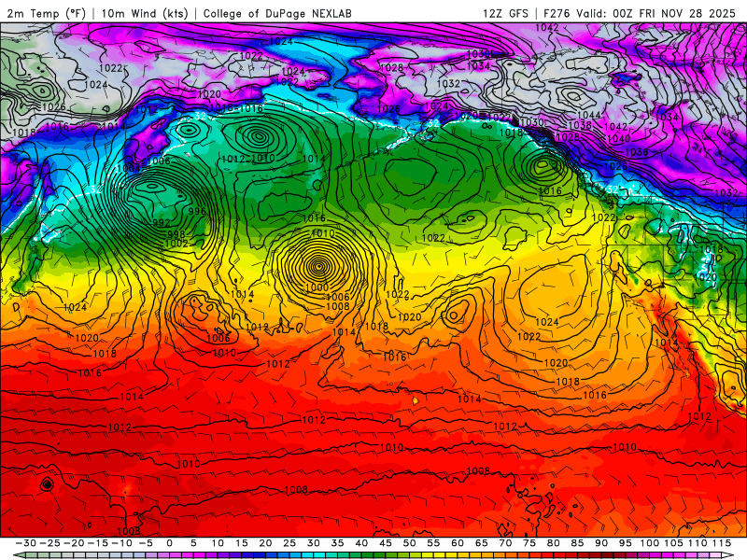Click the "F276" forecast hour text
747x560 pixels.
point(557,13)
